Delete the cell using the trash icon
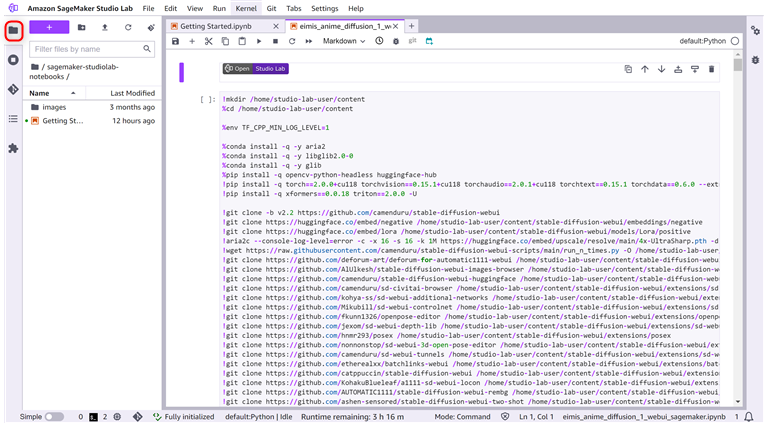Viewport: 768px width, 423px height. (x=711, y=69)
